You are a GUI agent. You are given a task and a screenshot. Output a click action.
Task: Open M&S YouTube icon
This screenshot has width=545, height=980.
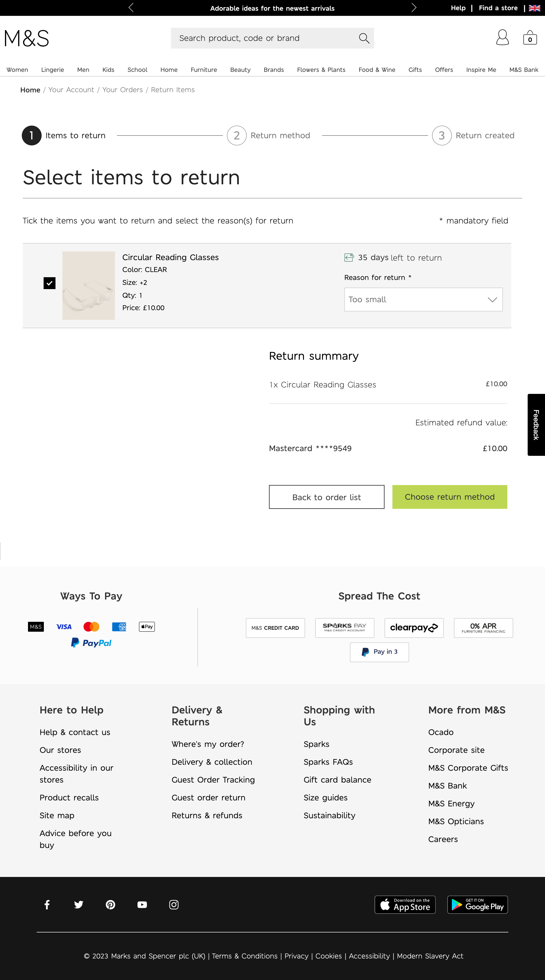click(x=142, y=905)
